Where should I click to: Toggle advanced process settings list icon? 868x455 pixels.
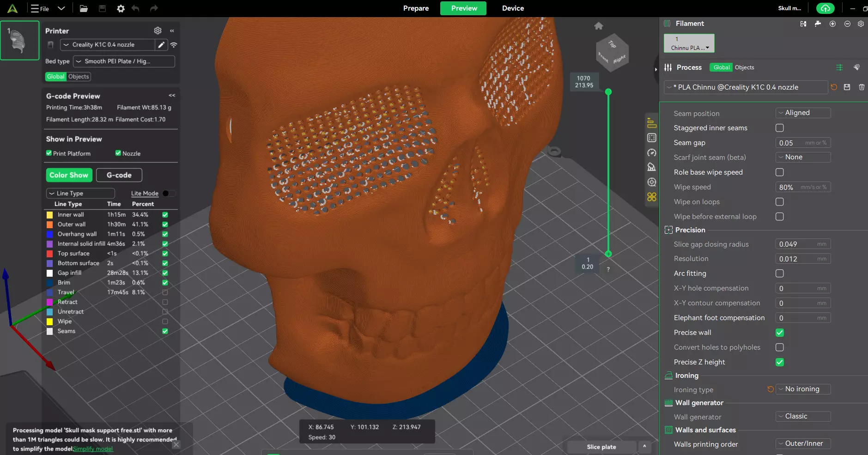[x=839, y=67]
